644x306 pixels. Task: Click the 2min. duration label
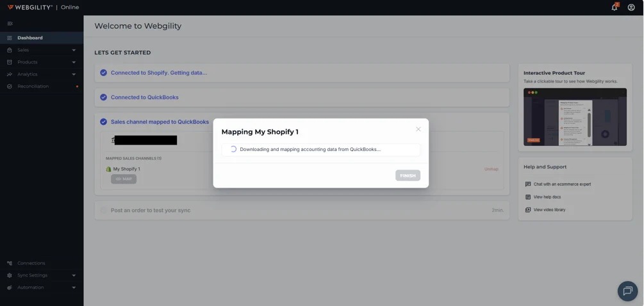[x=498, y=211]
